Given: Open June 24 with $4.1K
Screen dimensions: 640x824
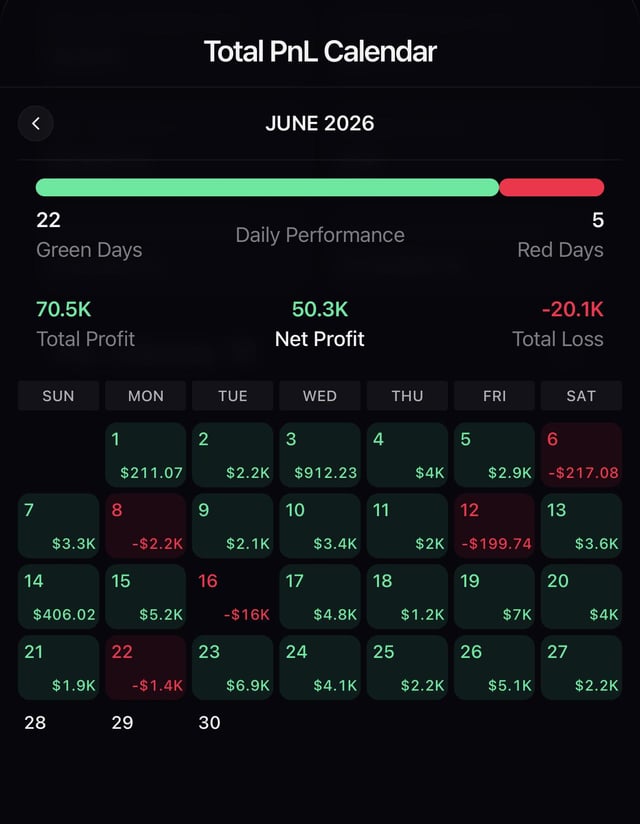Looking at the screenshot, I should pos(320,667).
